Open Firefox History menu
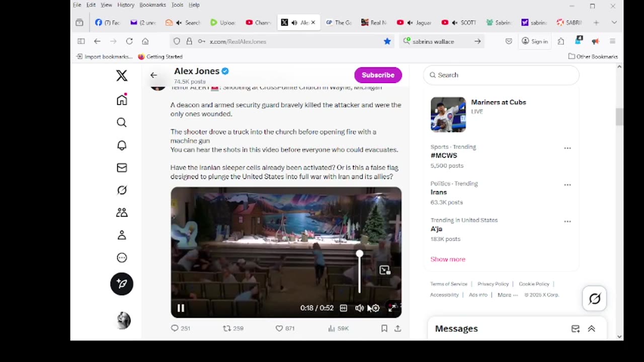The height and width of the screenshot is (362, 644). (126, 5)
